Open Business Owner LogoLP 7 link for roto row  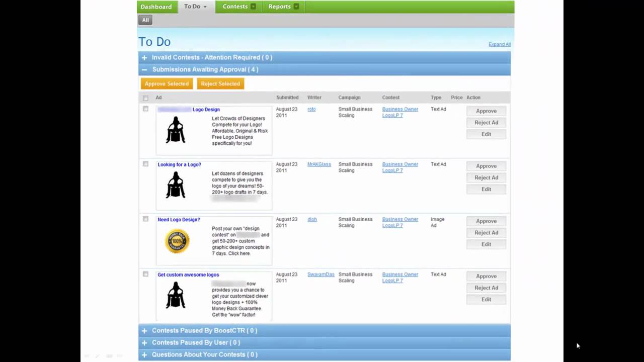point(400,112)
